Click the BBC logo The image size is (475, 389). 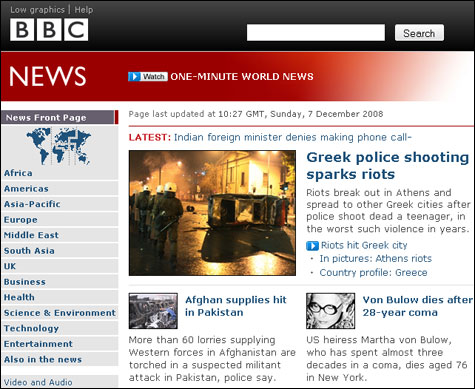coord(49,30)
